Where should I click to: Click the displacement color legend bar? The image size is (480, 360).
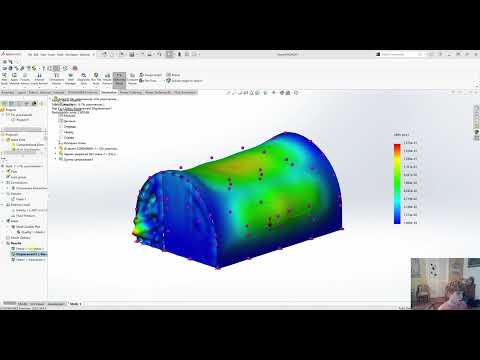pos(397,184)
